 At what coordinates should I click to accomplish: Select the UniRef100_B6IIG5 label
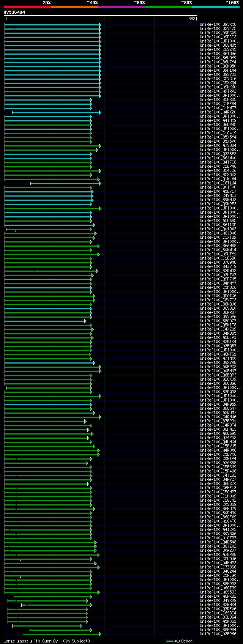point(218,225)
